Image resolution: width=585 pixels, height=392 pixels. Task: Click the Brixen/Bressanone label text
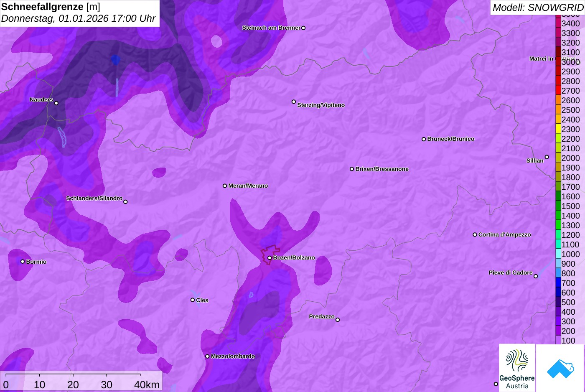pyautogui.click(x=382, y=169)
